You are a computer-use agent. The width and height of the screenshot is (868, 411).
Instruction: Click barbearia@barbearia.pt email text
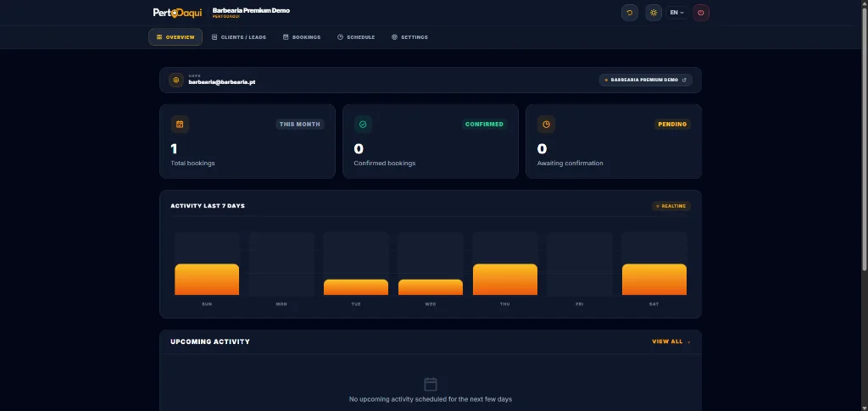click(x=221, y=82)
